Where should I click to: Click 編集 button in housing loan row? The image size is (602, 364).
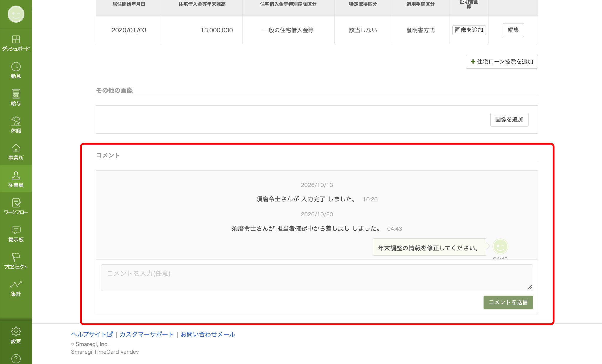tap(513, 30)
